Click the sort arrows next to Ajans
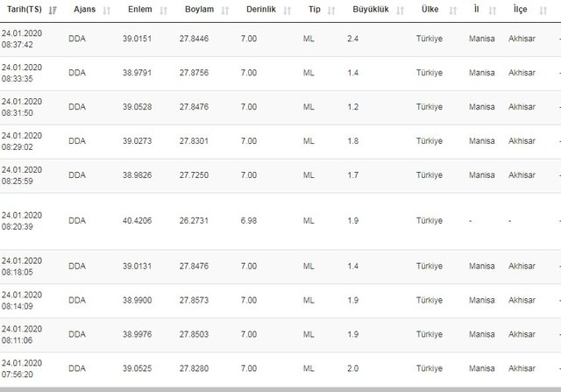The height and width of the screenshot is (392, 561). [x=107, y=10]
